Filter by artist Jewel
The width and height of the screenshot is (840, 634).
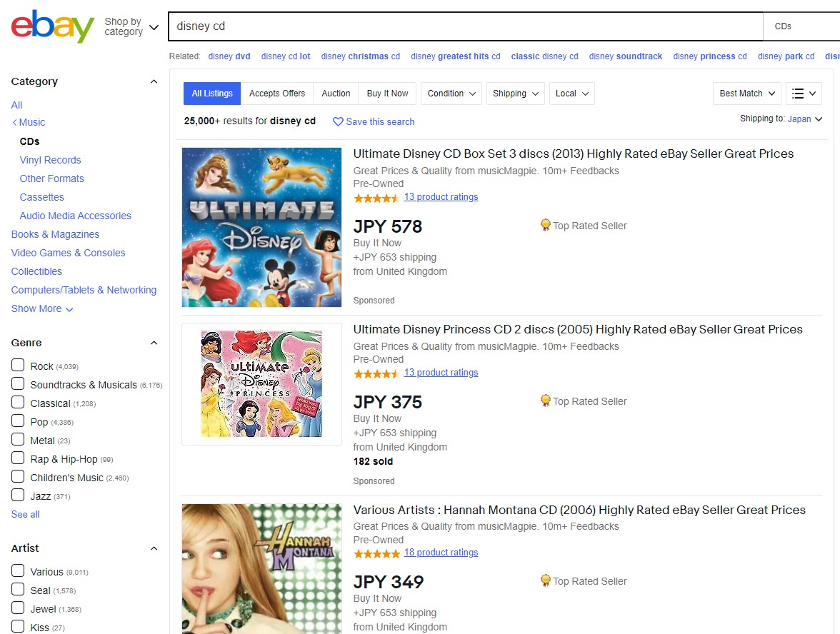pyautogui.click(x=18, y=608)
